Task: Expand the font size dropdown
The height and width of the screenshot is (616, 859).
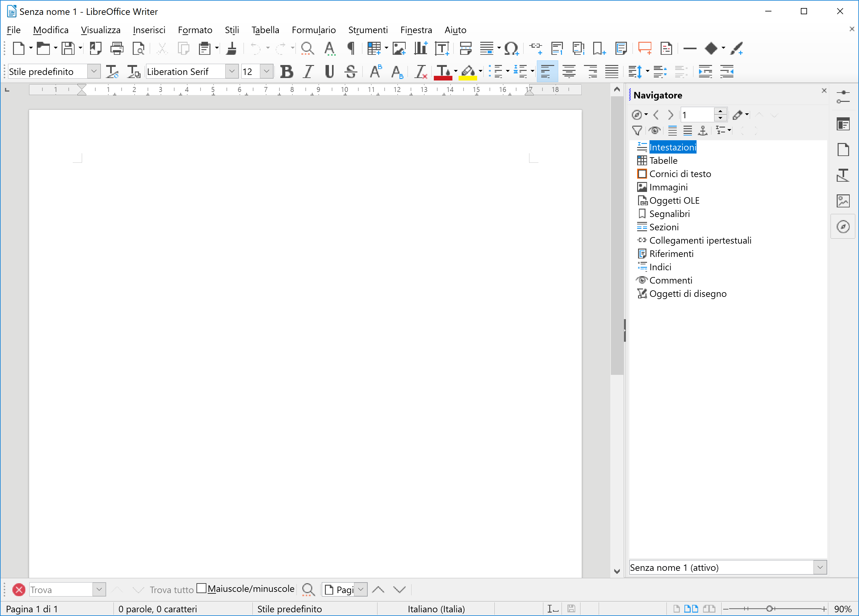Action: 267,72
